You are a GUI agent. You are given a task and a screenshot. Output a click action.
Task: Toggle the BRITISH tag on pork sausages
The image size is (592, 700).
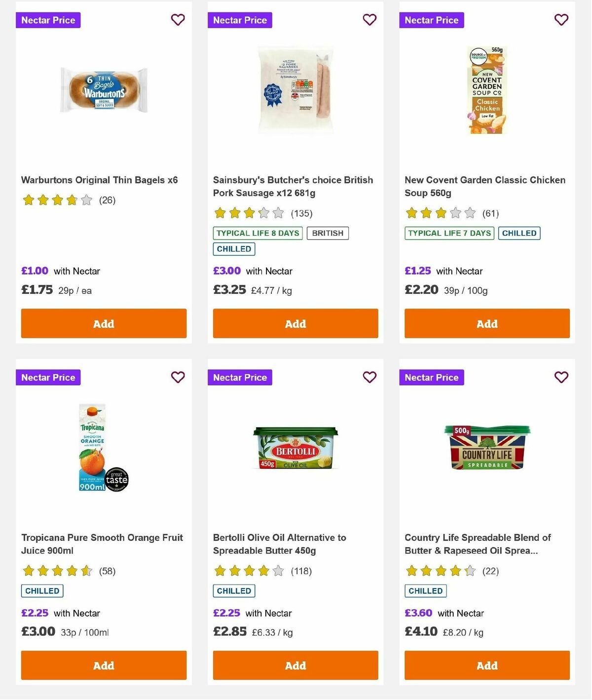328,233
